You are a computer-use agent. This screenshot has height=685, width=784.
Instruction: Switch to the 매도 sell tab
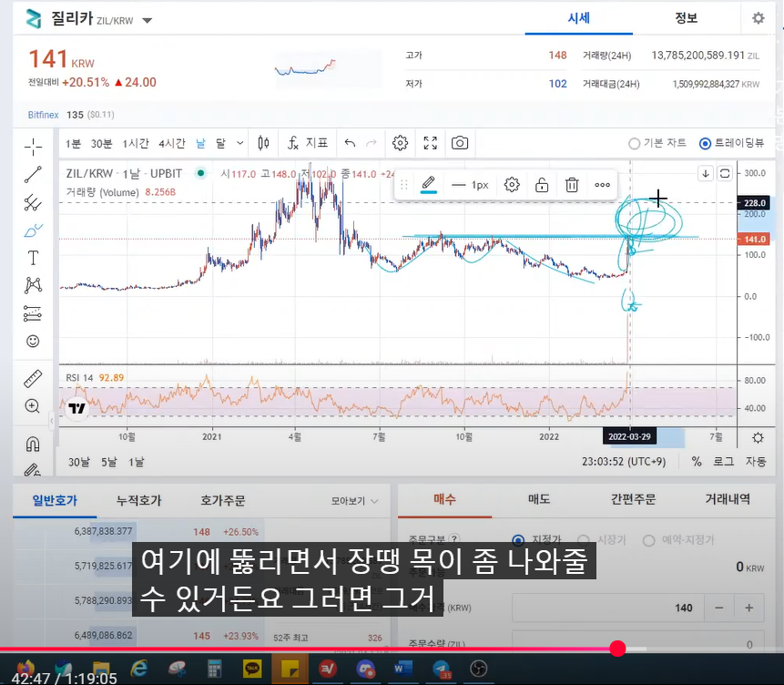(539, 499)
